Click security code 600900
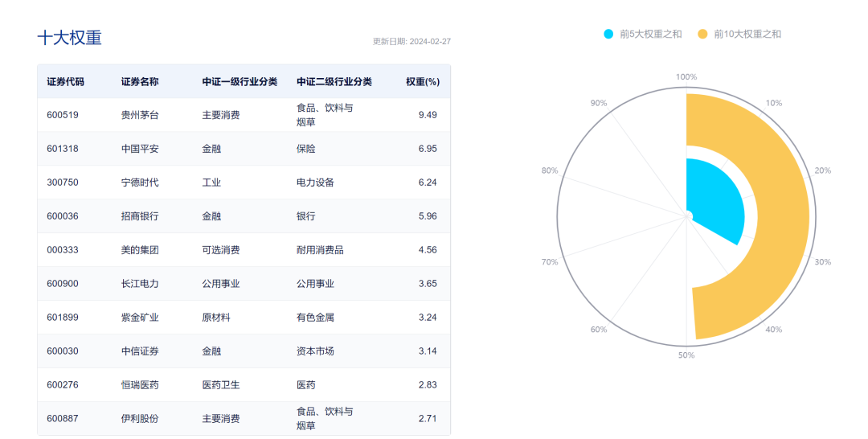Viewport: 868px width, 439px height. (63, 284)
